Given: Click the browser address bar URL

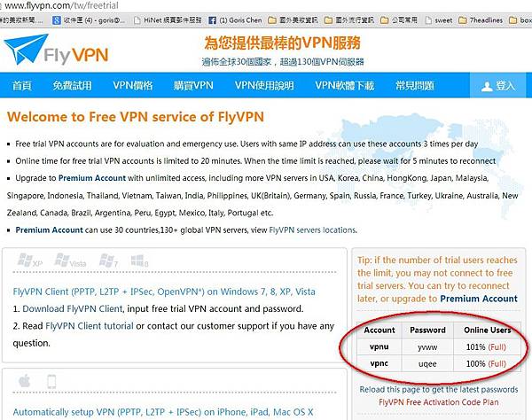Looking at the screenshot, I should (62, 6).
